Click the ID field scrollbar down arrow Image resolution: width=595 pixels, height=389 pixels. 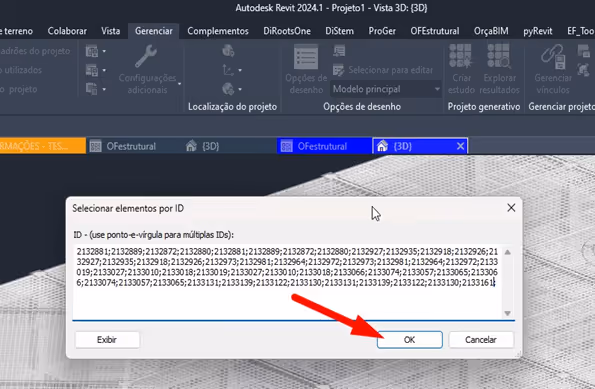point(508,313)
